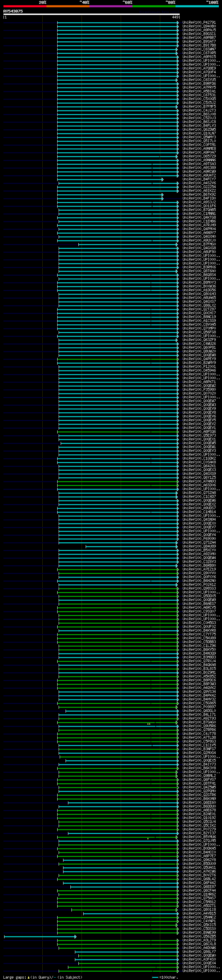Click the UniRef100_A8IKZ2 label

(199, 191)
